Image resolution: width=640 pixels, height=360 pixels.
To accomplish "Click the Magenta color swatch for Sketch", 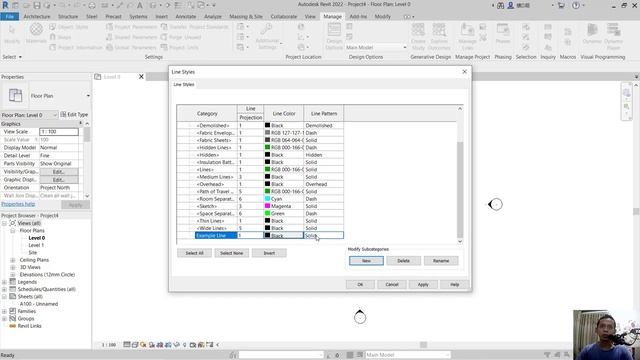I will point(267,206).
